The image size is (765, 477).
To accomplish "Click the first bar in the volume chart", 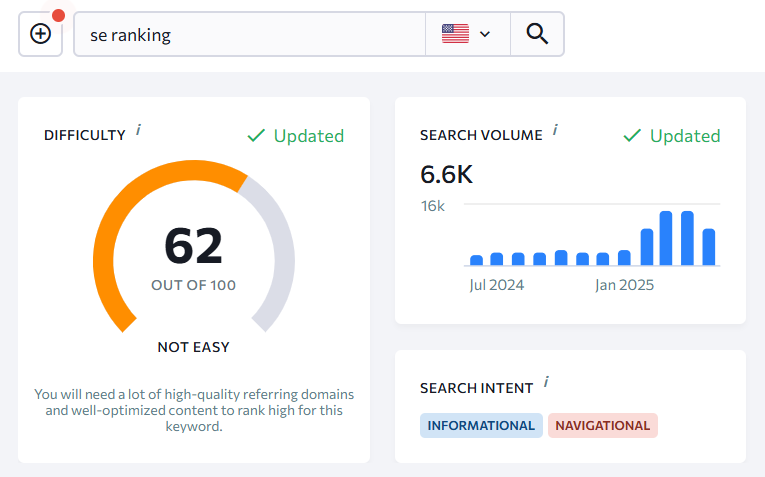I will coord(476,260).
